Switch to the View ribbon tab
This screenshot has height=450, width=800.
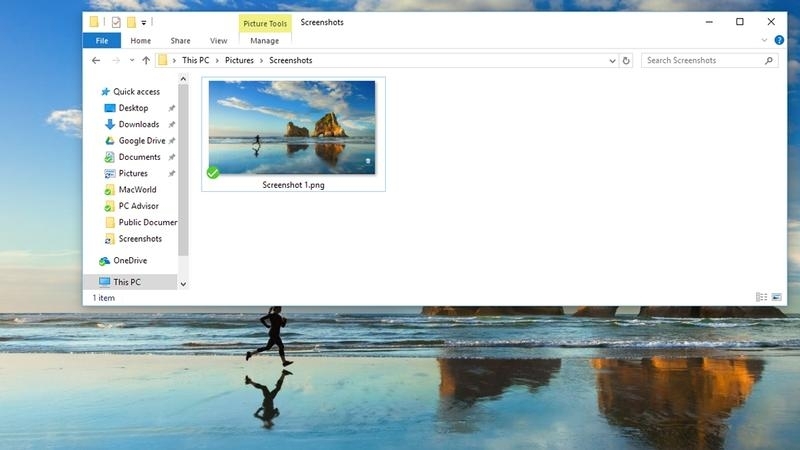(218, 40)
